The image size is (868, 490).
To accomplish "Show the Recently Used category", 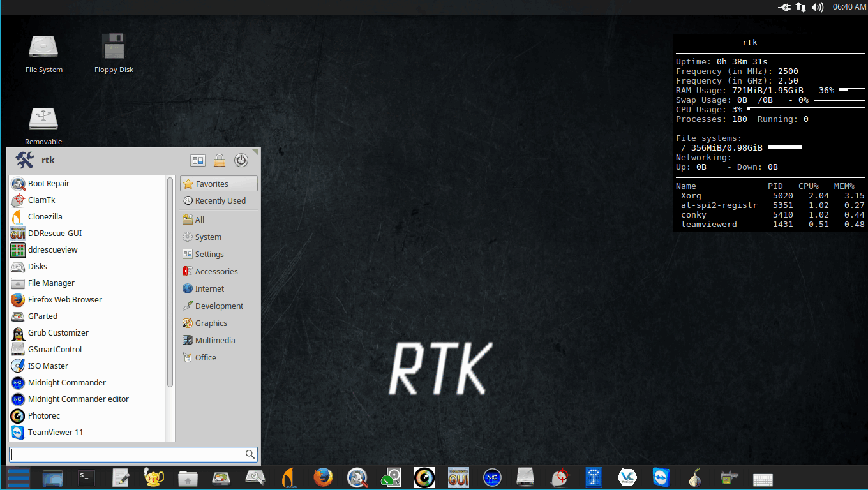I will tap(219, 200).
